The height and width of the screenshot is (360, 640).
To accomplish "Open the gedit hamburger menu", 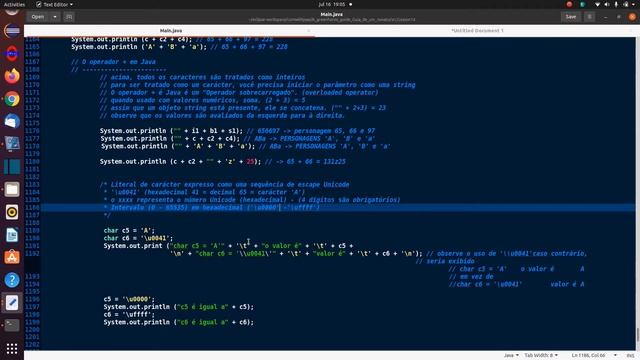I will [x=589, y=17].
